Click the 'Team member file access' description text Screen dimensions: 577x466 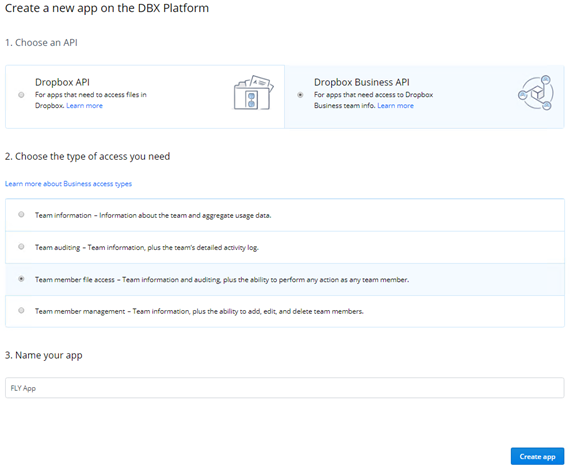(x=222, y=280)
